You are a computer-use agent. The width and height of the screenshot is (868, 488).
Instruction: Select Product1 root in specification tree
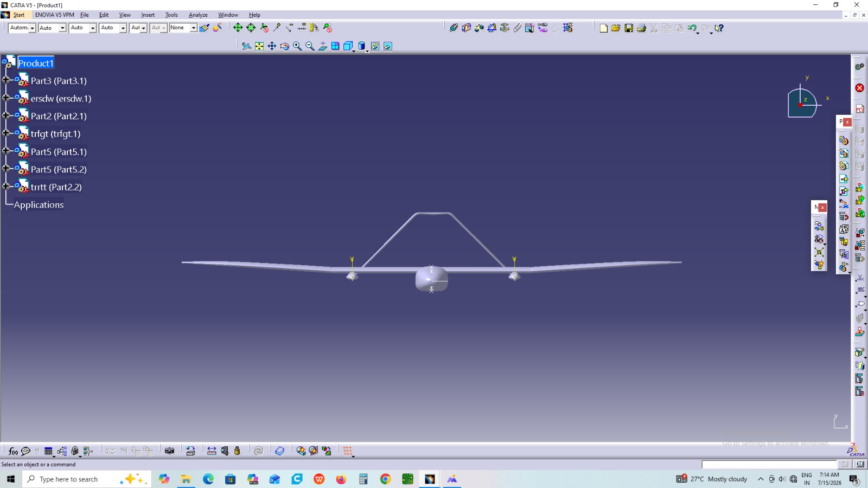click(x=36, y=63)
